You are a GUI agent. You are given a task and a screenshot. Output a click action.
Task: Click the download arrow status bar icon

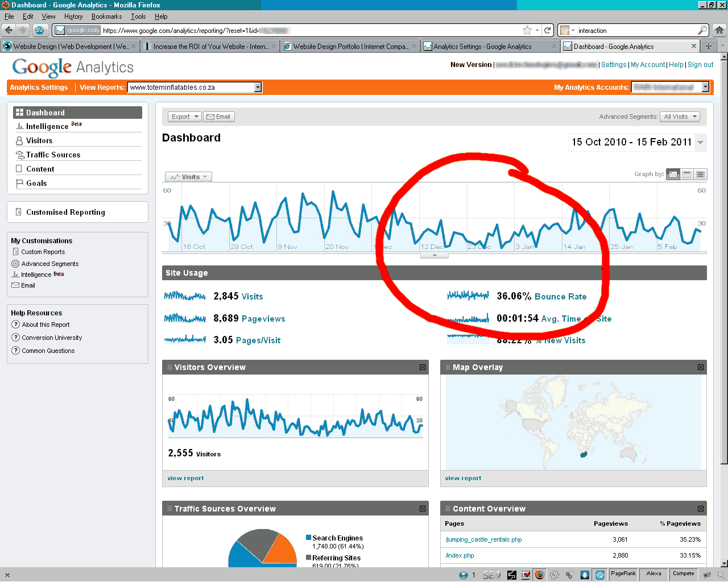[x=585, y=575]
